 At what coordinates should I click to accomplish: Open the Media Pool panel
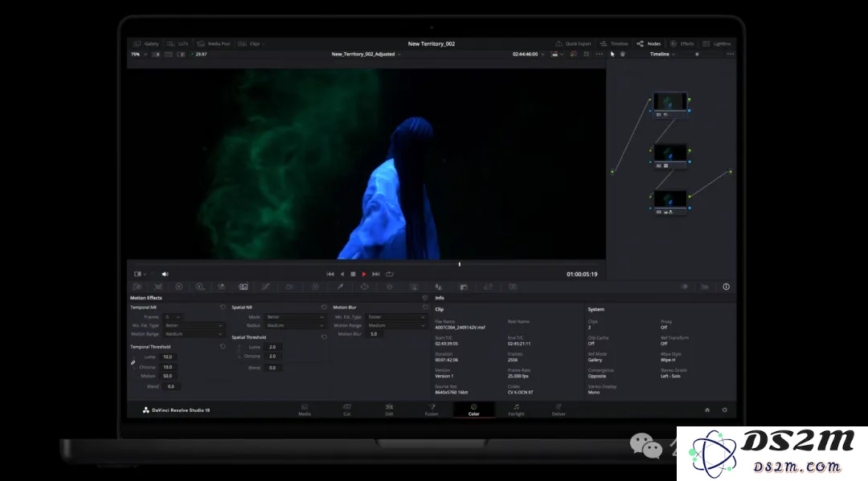point(214,43)
